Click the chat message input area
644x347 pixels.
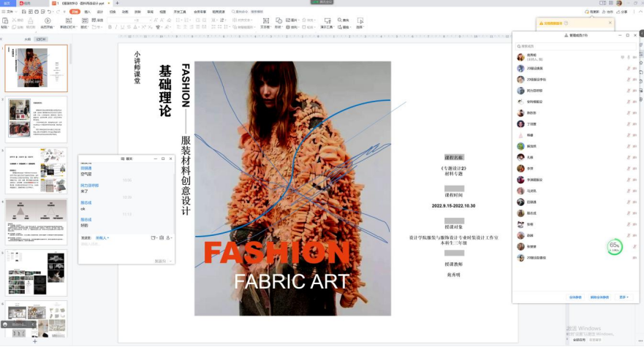click(126, 249)
